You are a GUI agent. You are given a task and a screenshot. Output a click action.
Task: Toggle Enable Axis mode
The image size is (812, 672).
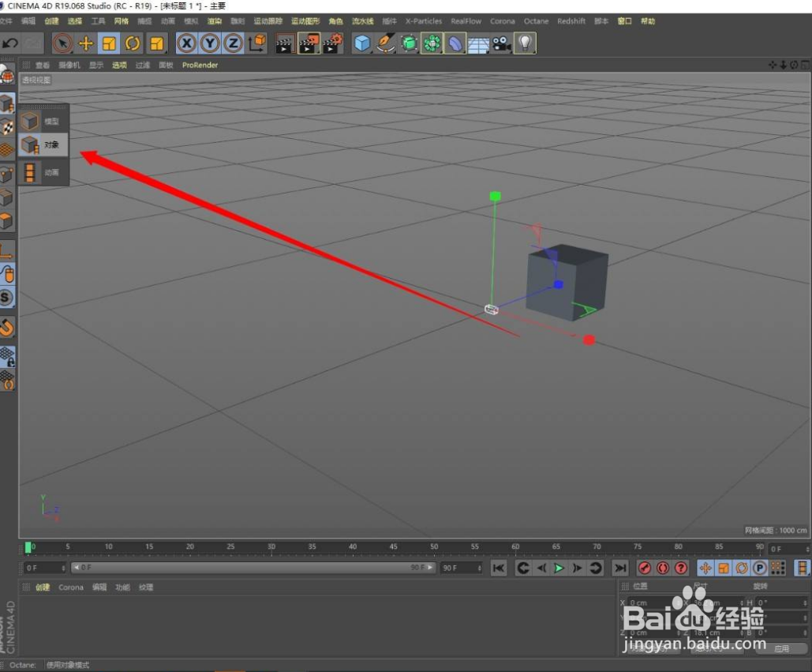[x=7, y=251]
